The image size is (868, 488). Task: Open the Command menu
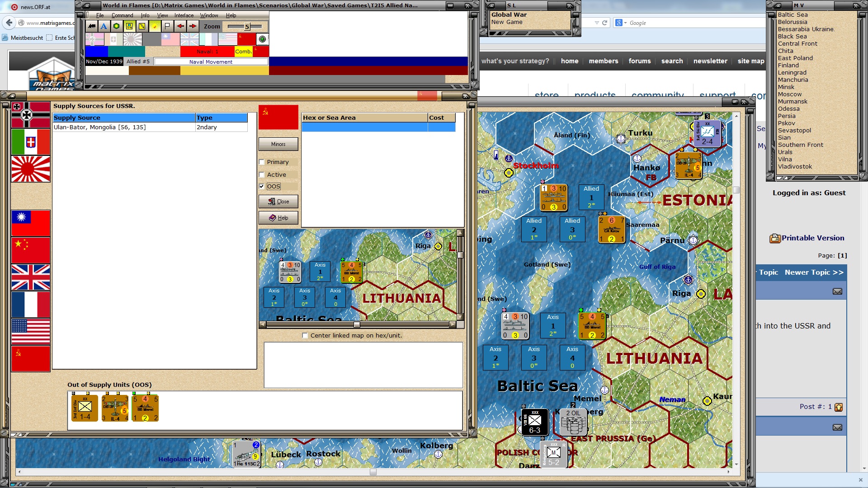pyautogui.click(x=122, y=15)
